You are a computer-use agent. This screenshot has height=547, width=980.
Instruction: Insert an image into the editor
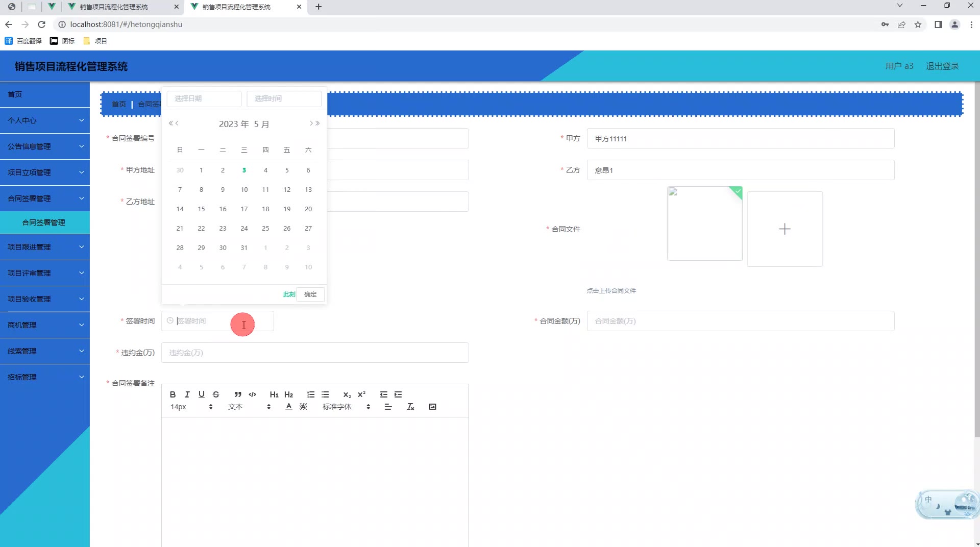coord(432,407)
